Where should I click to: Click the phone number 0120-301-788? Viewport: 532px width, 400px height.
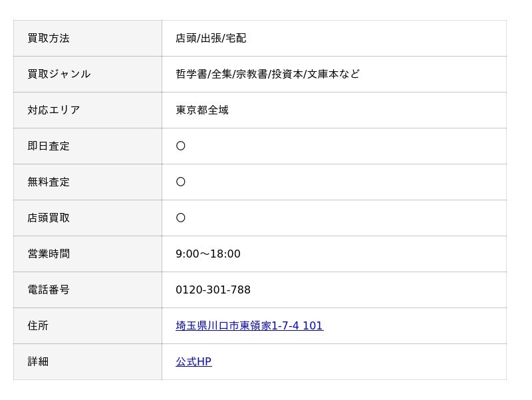tap(213, 290)
